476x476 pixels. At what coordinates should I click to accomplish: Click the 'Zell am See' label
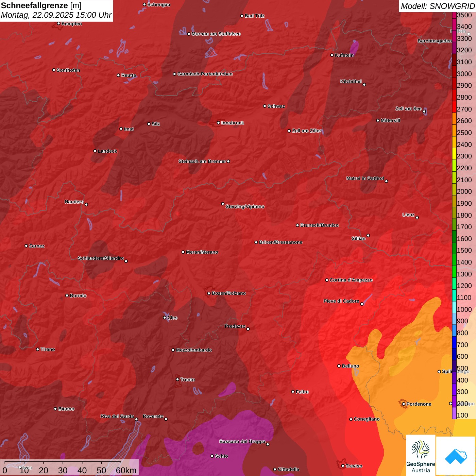pos(408,109)
